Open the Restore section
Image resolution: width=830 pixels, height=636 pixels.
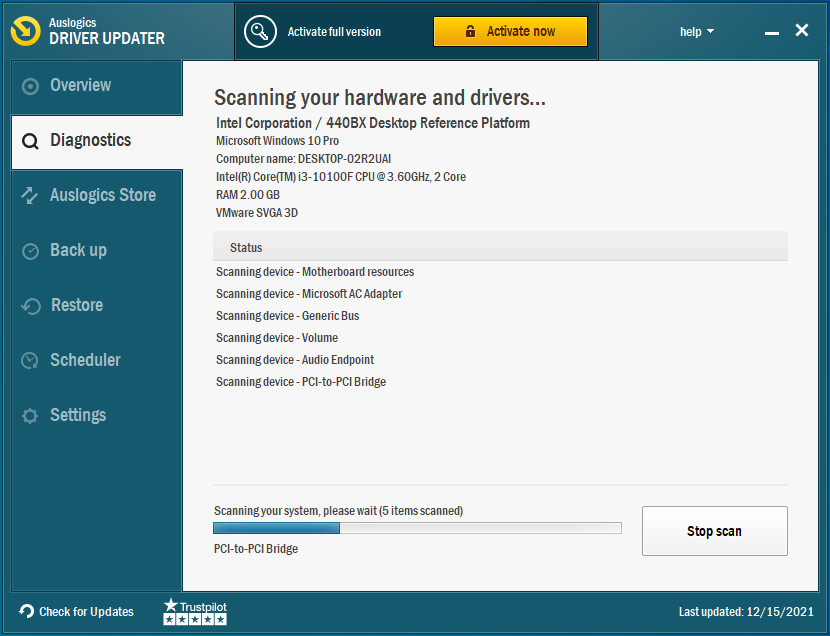coord(77,305)
